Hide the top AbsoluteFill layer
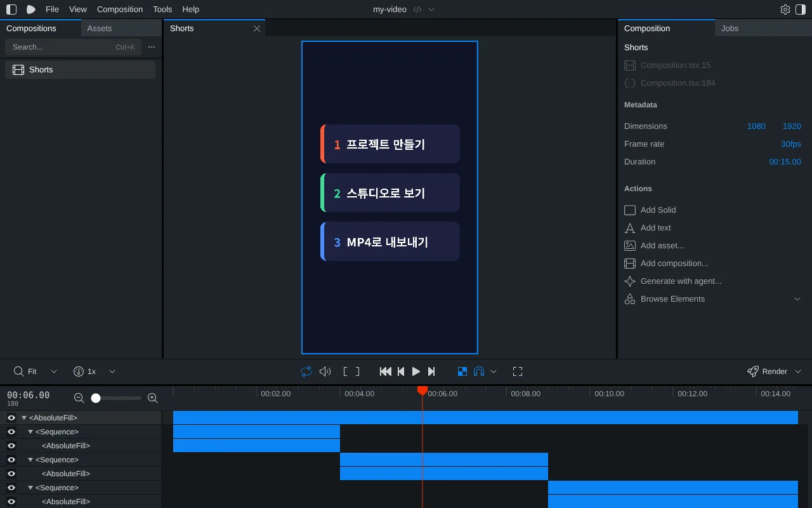The image size is (812, 508). tap(11, 418)
